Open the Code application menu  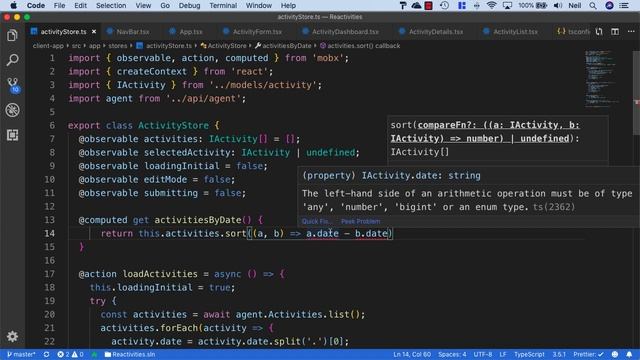tap(36, 5)
